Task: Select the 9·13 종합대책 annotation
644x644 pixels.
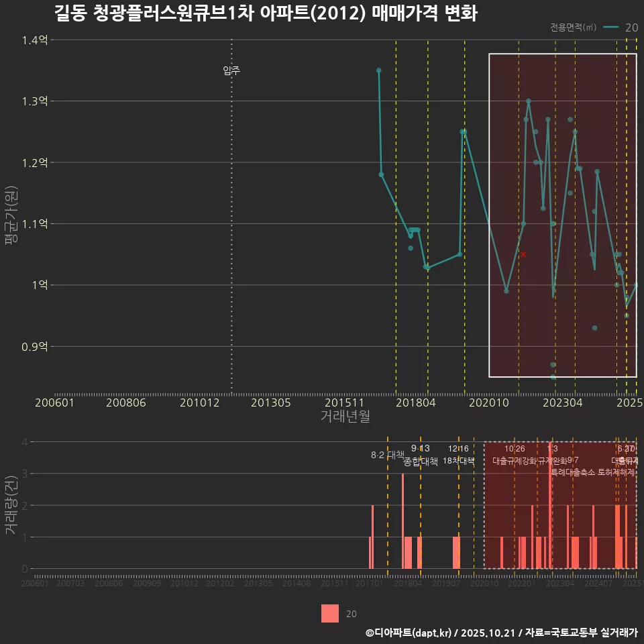Action: click(x=419, y=455)
